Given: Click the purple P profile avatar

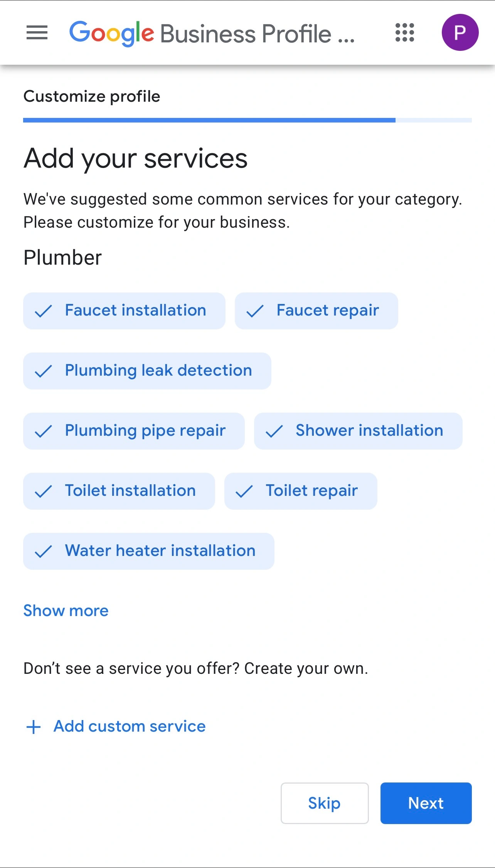Looking at the screenshot, I should tap(461, 33).
